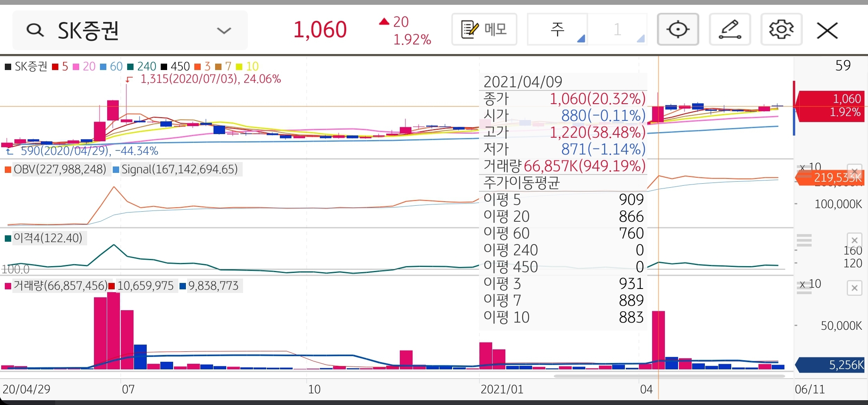Close the 거래량 volume panel

854,288
